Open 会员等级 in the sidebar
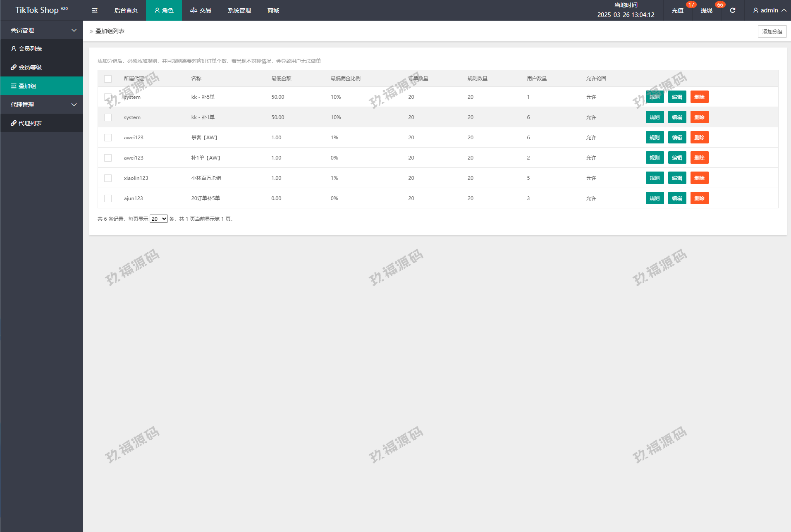Image resolution: width=791 pixels, height=532 pixels. 26,67
